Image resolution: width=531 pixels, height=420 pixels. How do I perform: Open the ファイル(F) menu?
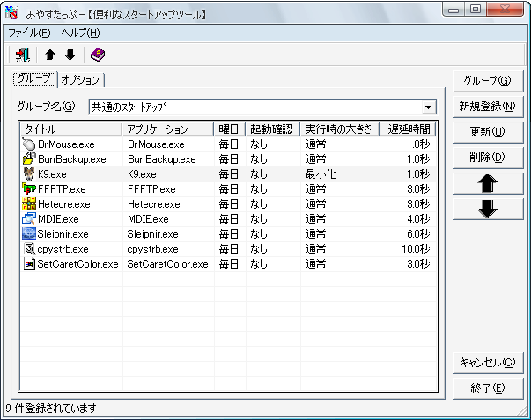(x=29, y=33)
